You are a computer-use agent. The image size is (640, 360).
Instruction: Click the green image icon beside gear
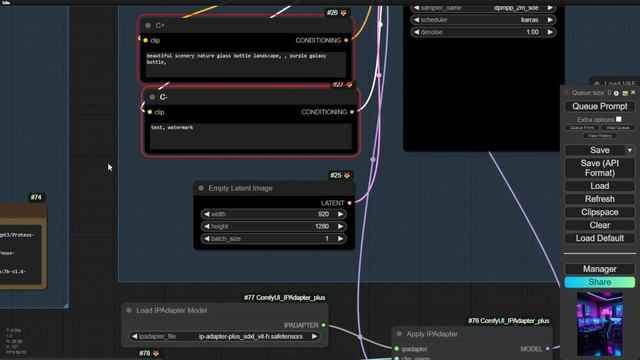pos(625,93)
